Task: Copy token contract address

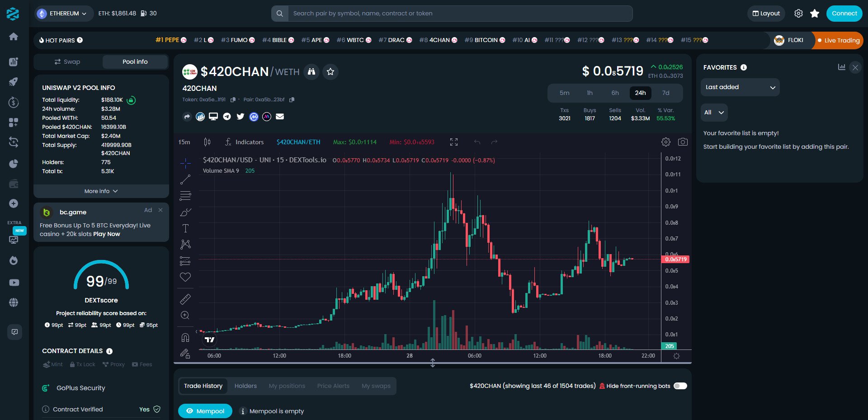Action: click(x=233, y=99)
